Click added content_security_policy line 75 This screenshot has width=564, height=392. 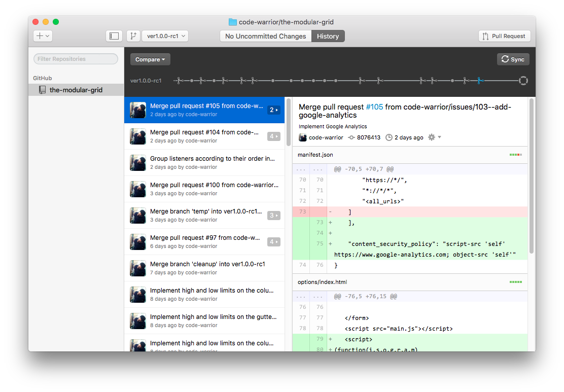[x=410, y=249]
